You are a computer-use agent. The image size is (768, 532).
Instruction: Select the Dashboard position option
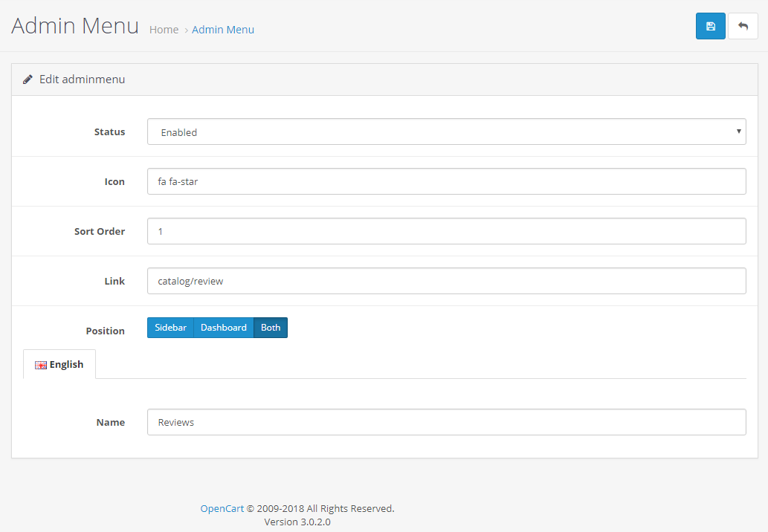tap(223, 328)
